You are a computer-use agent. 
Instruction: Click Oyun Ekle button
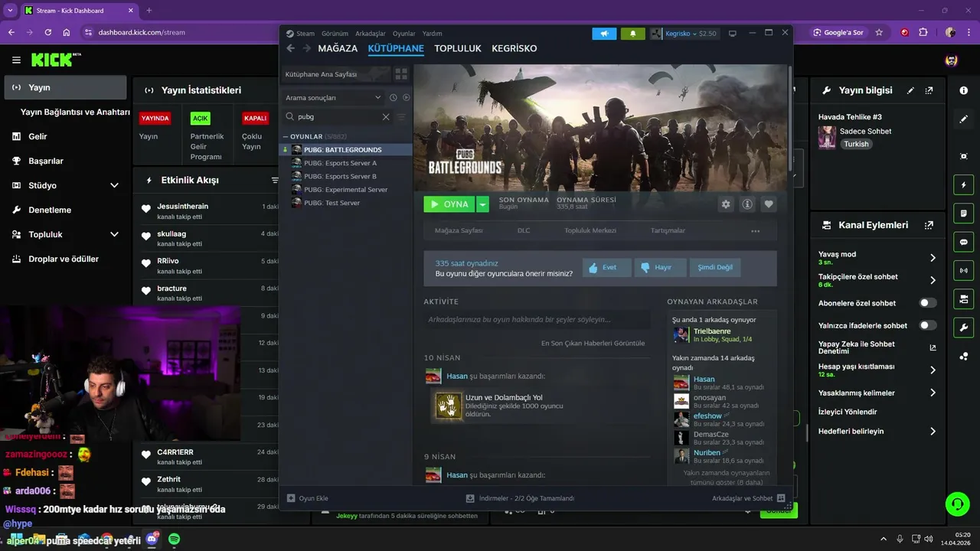308,498
